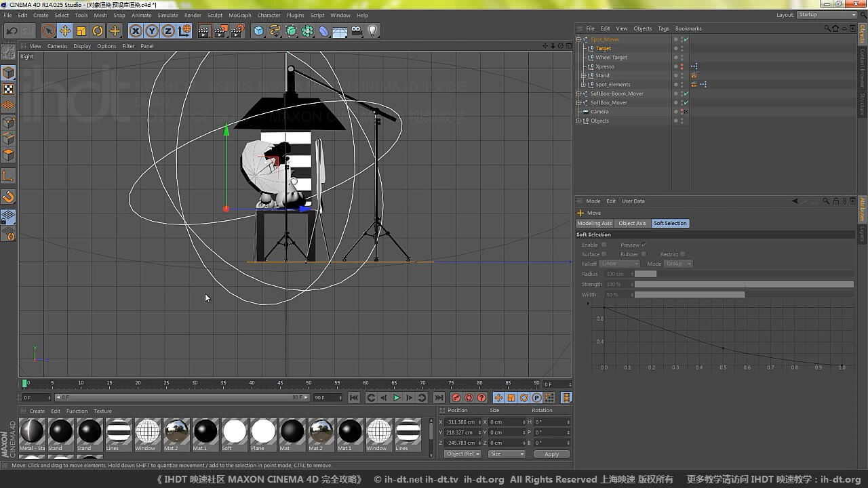Image resolution: width=868 pixels, height=488 pixels.
Task: Toggle the Spot_Mover enable checkmark
Action: [686, 39]
